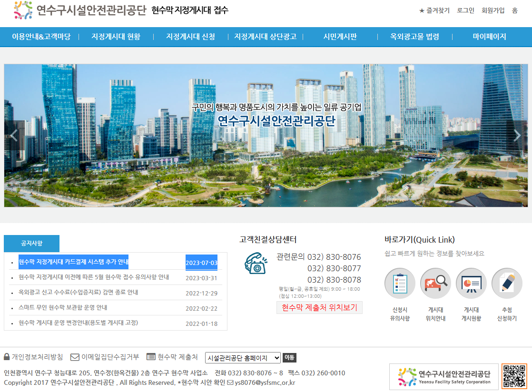Open the 로그인 page
The height and width of the screenshot is (392, 532).
pyautogui.click(x=465, y=10)
